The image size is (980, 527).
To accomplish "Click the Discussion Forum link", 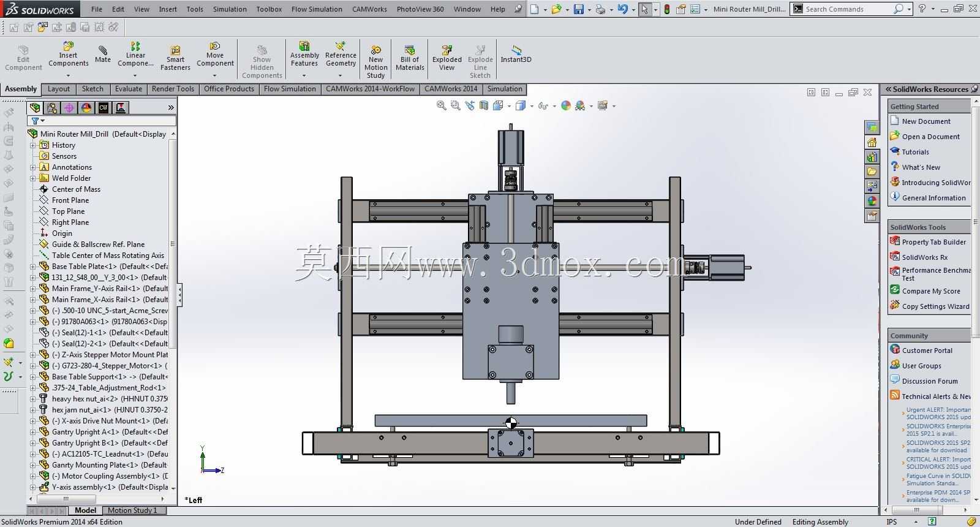I will (930, 381).
